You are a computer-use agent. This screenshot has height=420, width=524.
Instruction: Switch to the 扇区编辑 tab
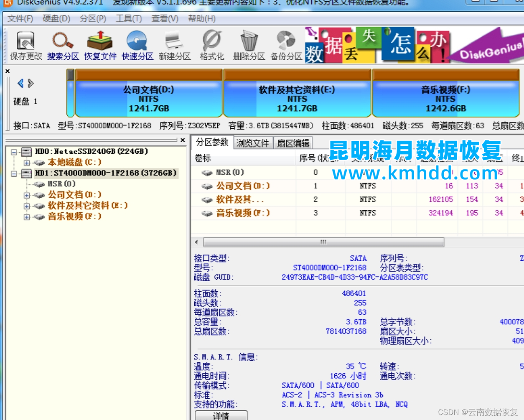(293, 143)
